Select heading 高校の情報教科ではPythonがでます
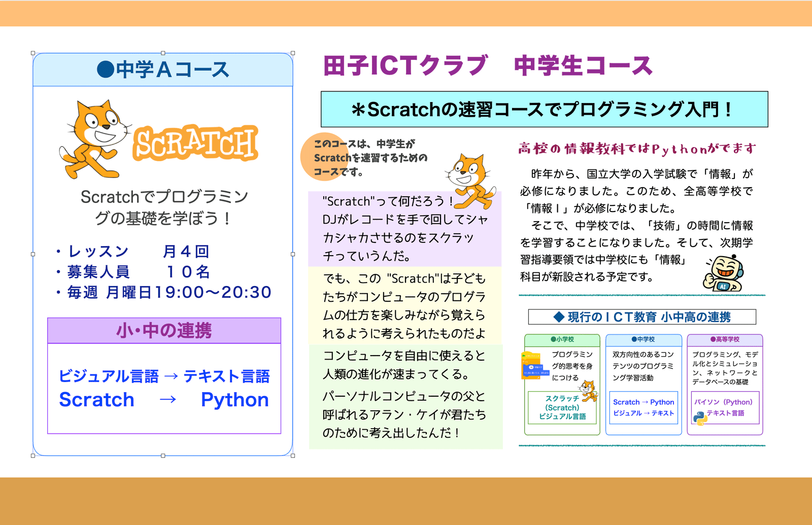This screenshot has width=812, height=525. pyautogui.click(x=637, y=148)
